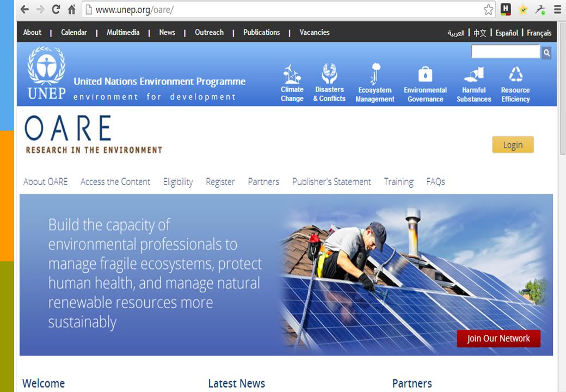
Task: Click the search magnifier button
Action: (546, 53)
